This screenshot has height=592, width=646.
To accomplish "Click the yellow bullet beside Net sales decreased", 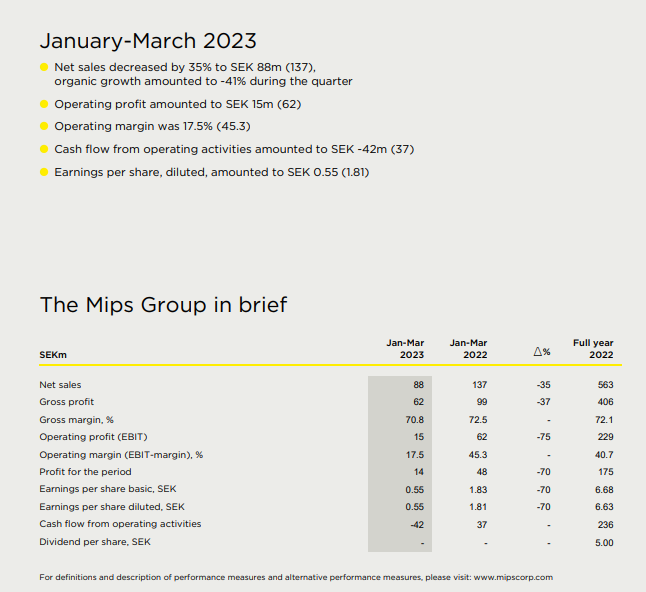I will [43, 67].
